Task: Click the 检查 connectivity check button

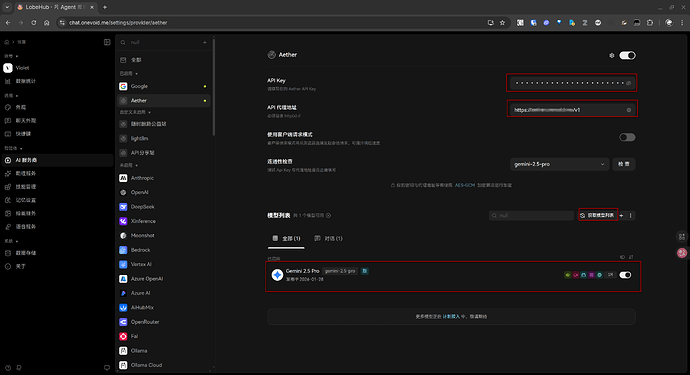Action: [624, 164]
